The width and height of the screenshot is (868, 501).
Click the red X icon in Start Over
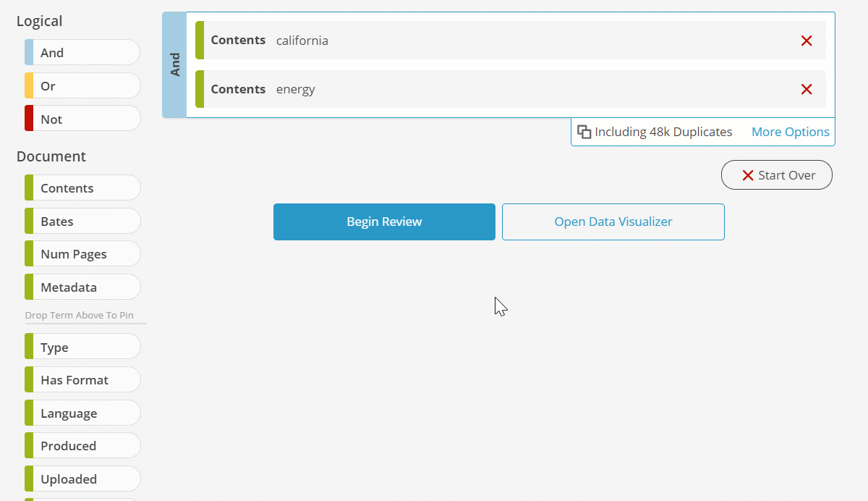pos(748,175)
